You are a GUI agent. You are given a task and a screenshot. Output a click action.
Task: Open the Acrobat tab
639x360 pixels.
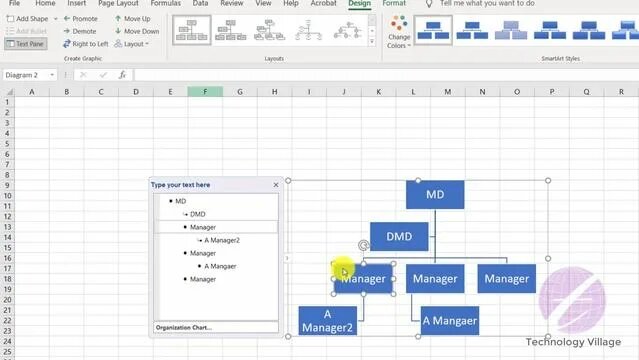324,3
